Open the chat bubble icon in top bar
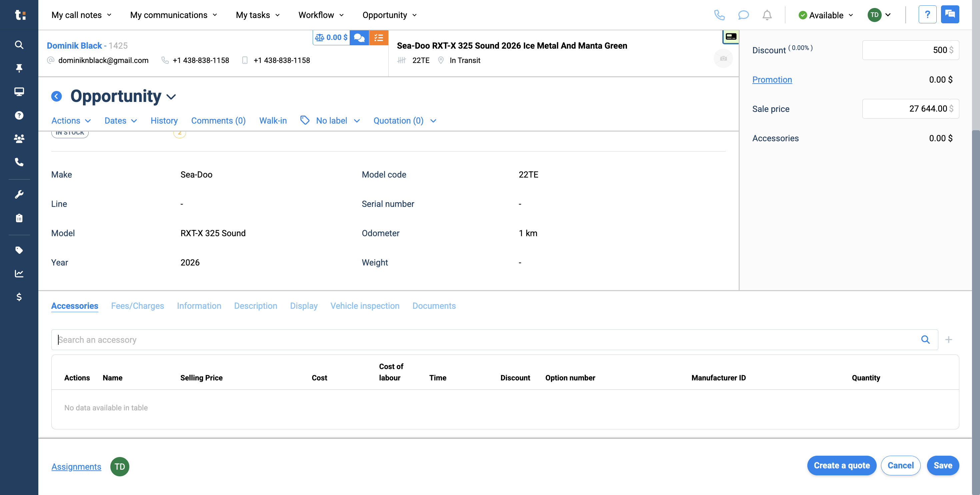 pos(743,15)
